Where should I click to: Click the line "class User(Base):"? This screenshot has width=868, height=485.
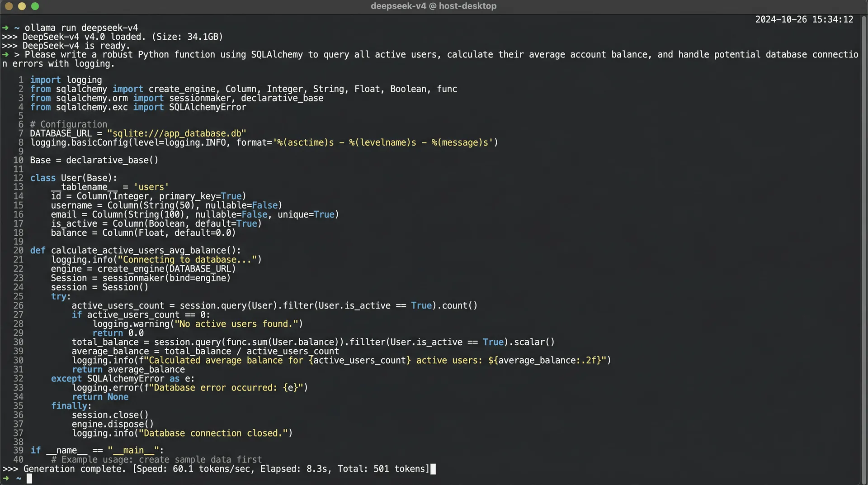click(x=74, y=178)
